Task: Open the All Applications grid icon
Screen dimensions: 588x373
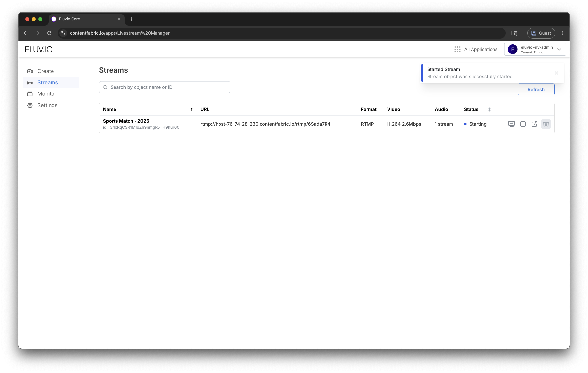Action: click(457, 49)
